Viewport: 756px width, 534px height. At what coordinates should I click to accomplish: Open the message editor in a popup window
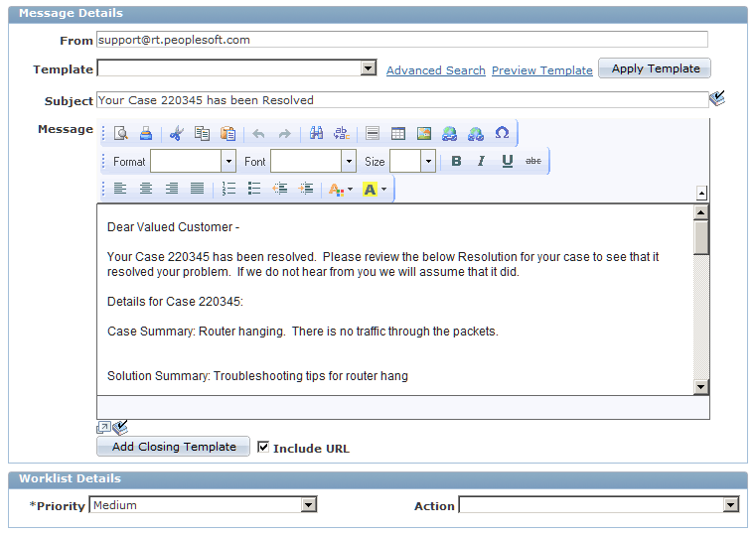point(103,427)
